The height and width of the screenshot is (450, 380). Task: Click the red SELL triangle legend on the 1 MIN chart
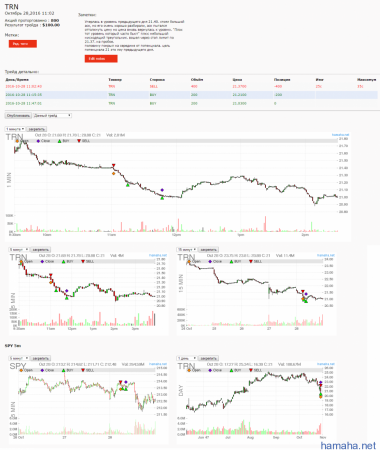(x=79, y=141)
